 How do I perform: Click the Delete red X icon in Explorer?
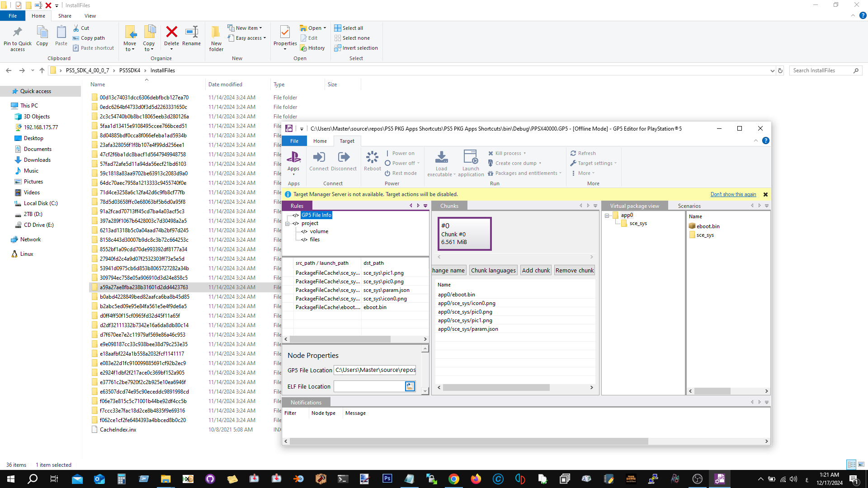pyautogui.click(x=171, y=32)
